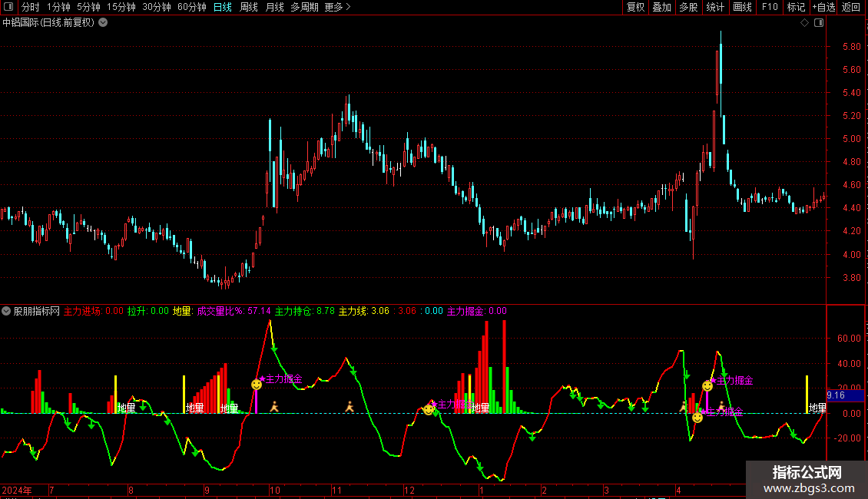Open the 画线 drawing tools
868x499 pixels.
tap(742, 8)
